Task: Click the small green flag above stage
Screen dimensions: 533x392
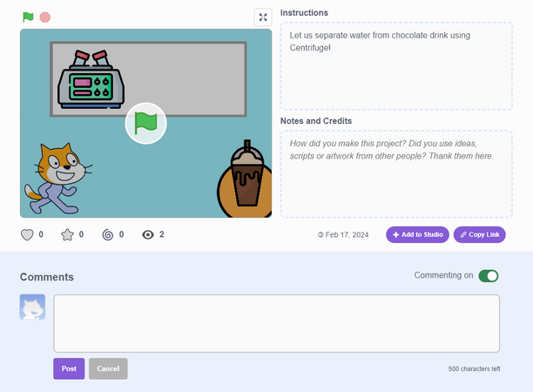Action: [x=28, y=17]
